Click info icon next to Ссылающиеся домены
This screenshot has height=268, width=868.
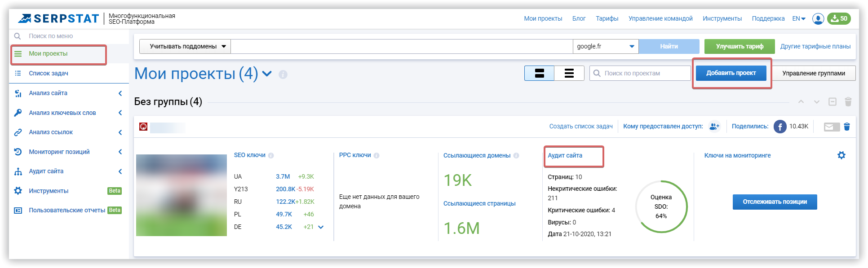point(516,156)
